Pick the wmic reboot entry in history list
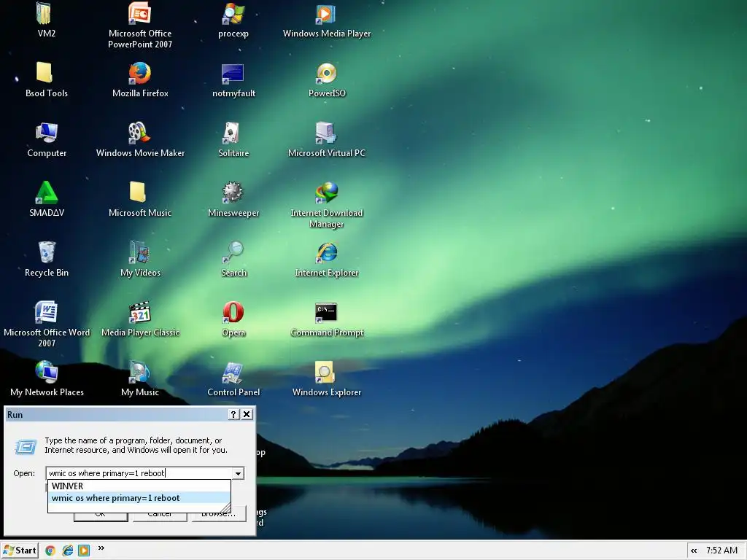This screenshot has width=747, height=560. tap(139, 497)
